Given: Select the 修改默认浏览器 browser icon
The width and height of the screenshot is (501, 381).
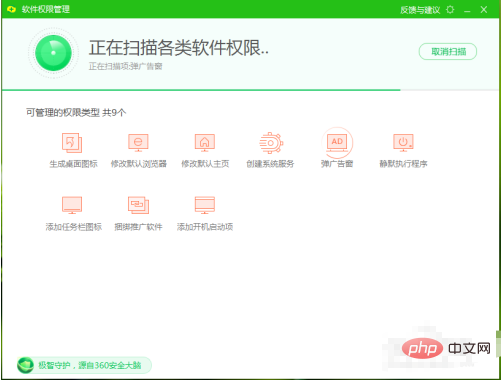Looking at the screenshot, I should pos(138,143).
